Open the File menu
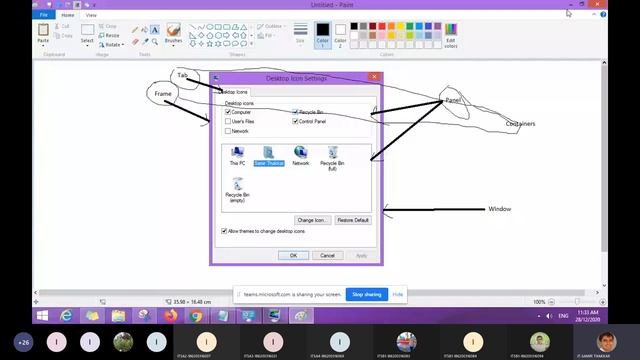 (x=44, y=15)
